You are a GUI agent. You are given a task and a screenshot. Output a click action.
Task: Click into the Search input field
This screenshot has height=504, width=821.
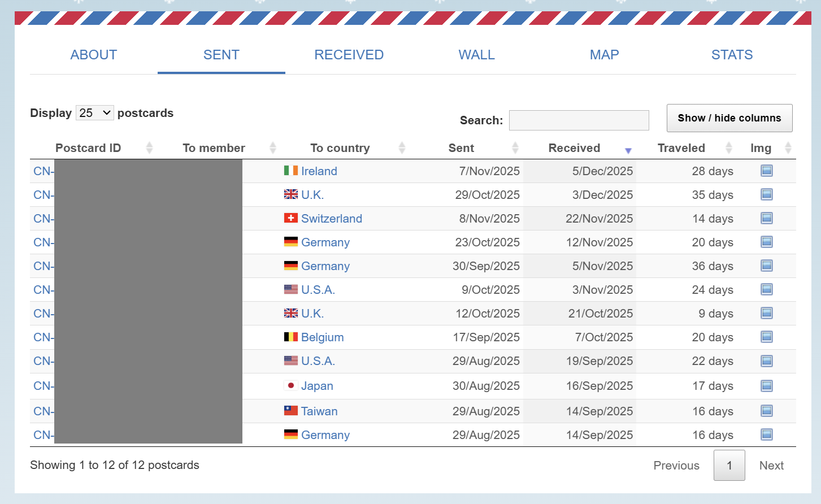579,120
